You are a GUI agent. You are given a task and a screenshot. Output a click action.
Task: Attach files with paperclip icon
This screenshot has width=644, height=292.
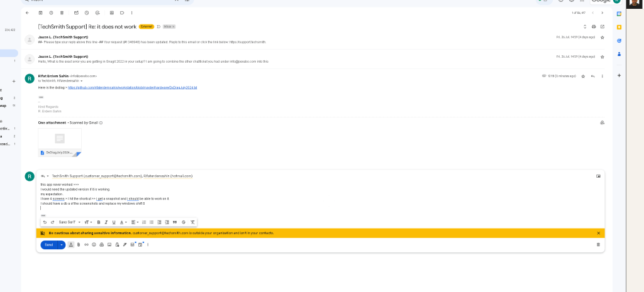point(79,245)
